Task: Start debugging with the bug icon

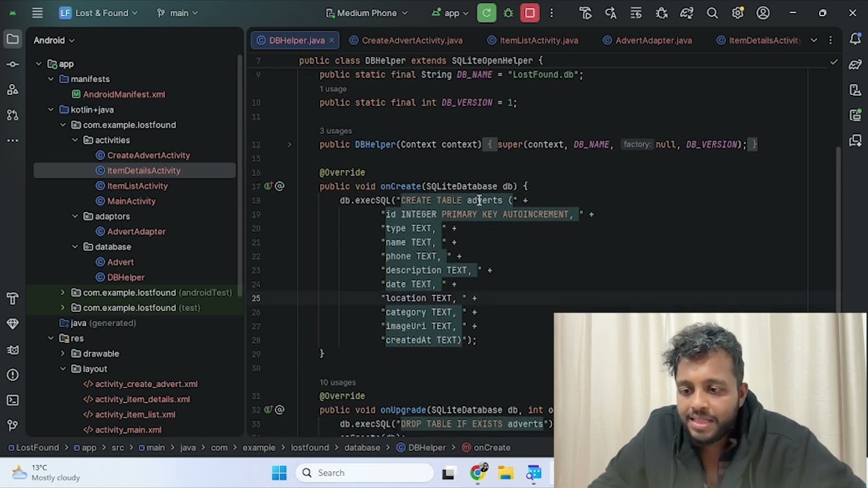Action: point(508,13)
